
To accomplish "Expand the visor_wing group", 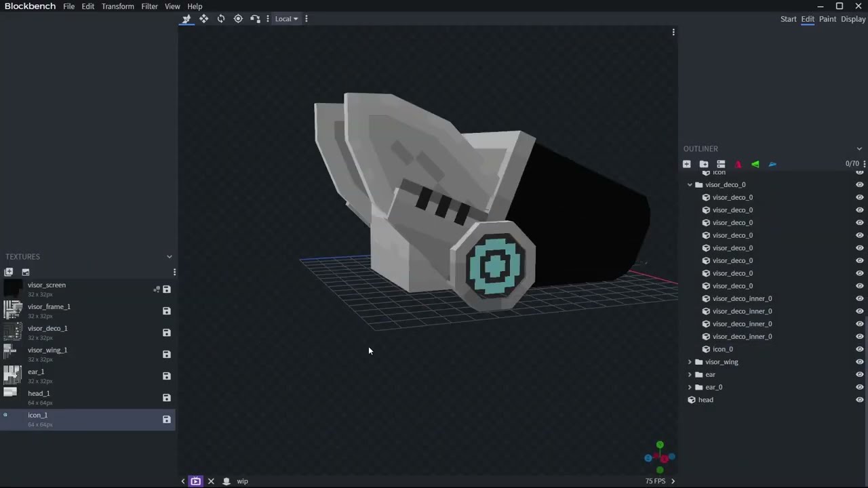I will (690, 362).
